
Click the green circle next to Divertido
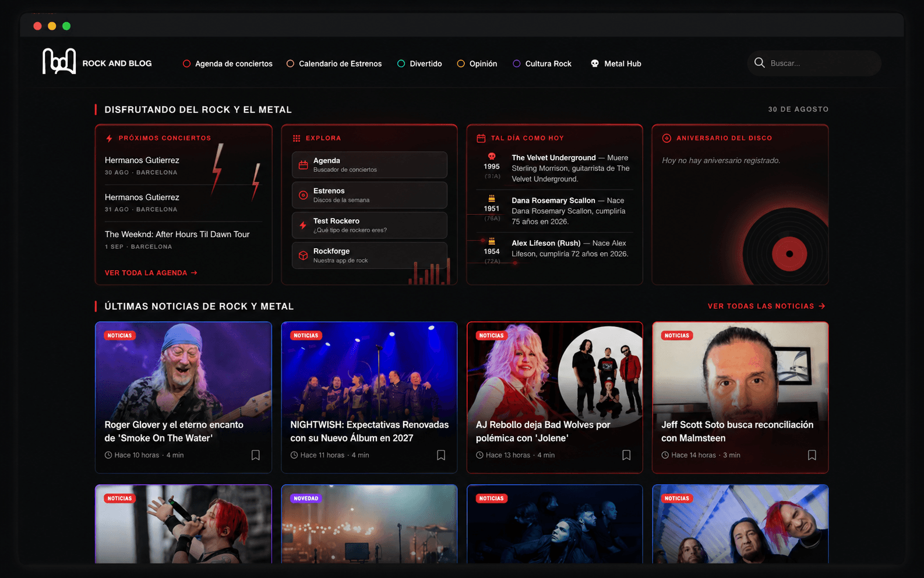pos(401,64)
